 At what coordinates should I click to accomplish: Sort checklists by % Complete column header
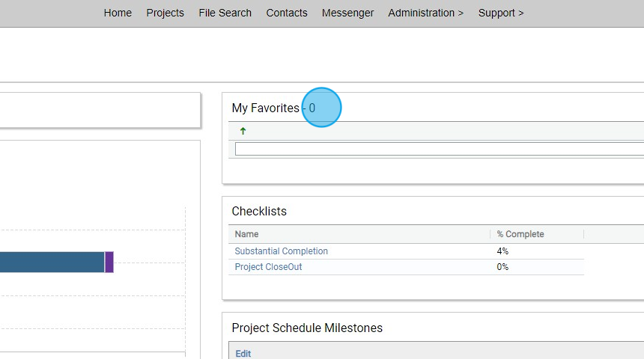tap(520, 234)
